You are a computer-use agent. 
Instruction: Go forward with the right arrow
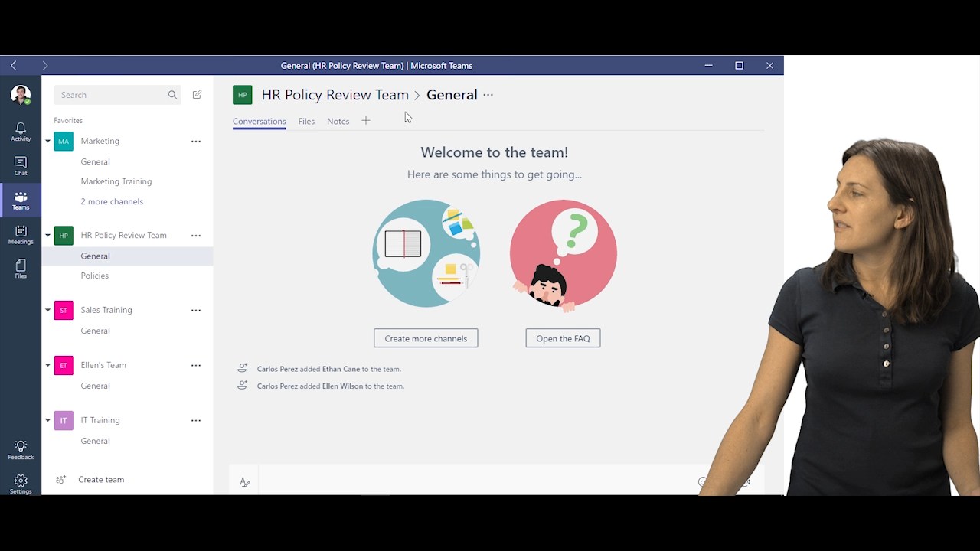pos(45,66)
